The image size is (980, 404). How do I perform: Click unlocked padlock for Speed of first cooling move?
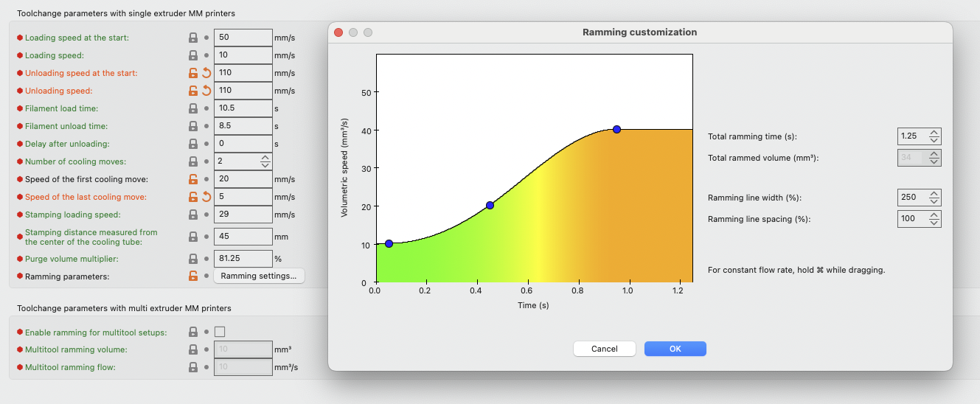point(192,179)
